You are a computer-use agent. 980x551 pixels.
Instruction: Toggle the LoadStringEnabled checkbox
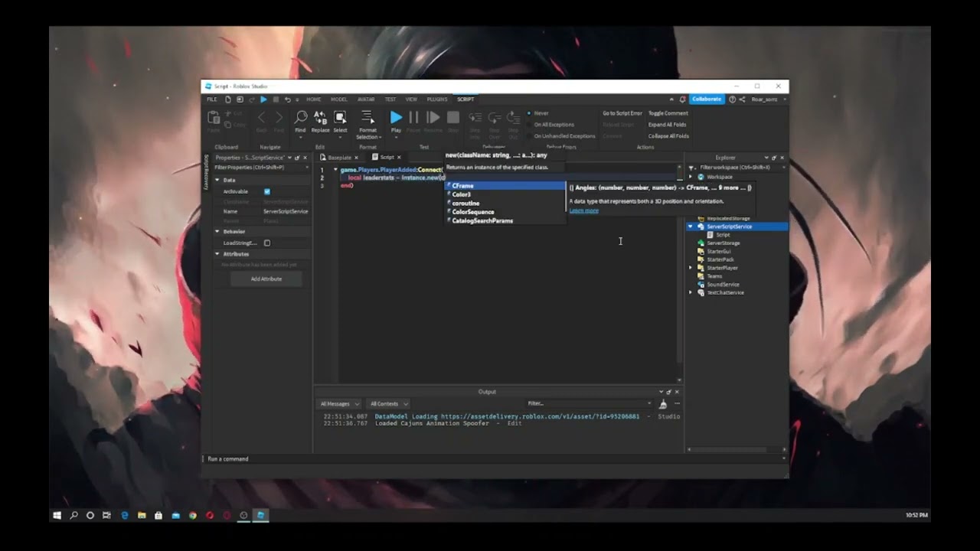coord(267,243)
